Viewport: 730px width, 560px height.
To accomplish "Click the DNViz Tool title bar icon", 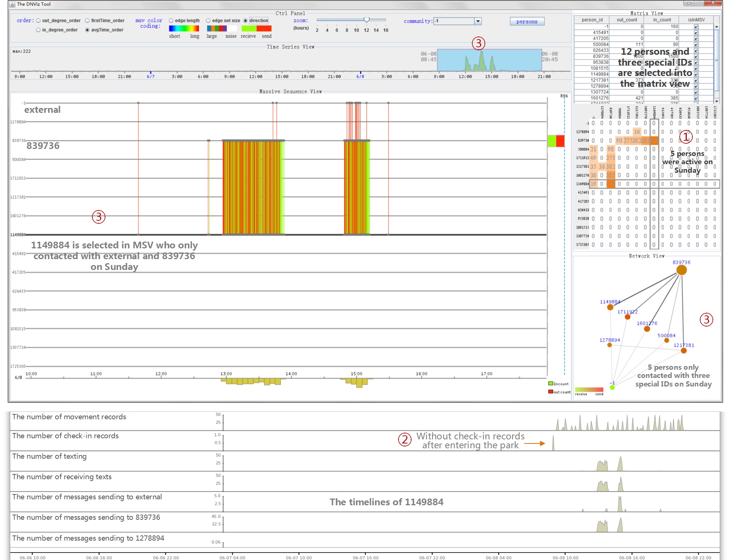I will 12,4.
